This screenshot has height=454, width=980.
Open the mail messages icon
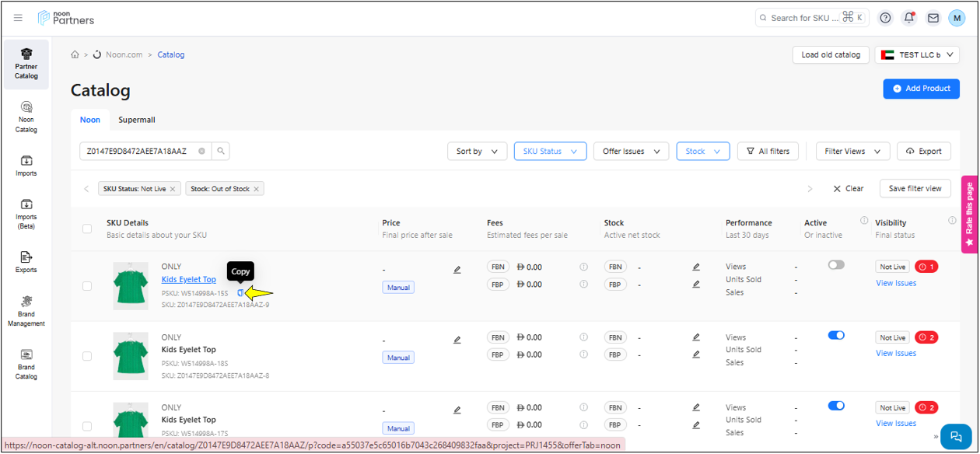[x=933, y=18]
